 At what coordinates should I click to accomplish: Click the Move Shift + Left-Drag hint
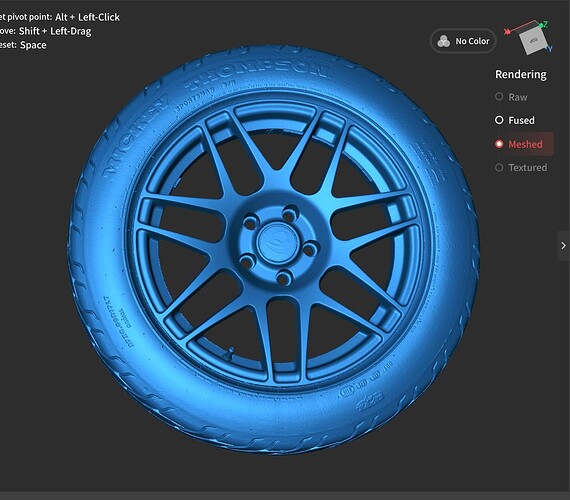tap(45, 31)
